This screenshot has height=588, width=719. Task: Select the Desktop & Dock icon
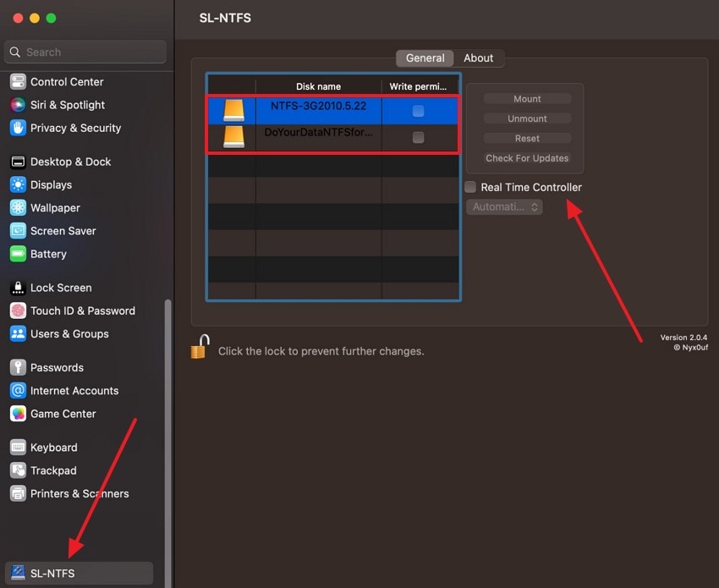coord(18,162)
